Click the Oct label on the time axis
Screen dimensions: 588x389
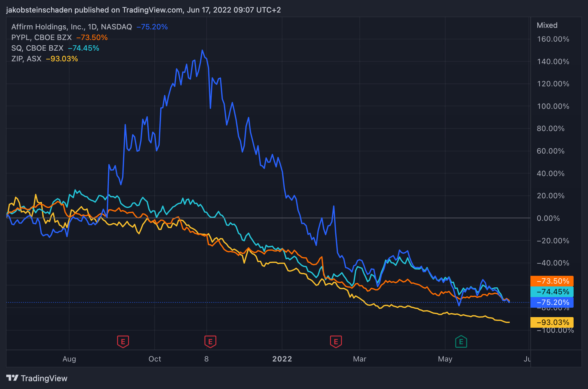coord(155,359)
